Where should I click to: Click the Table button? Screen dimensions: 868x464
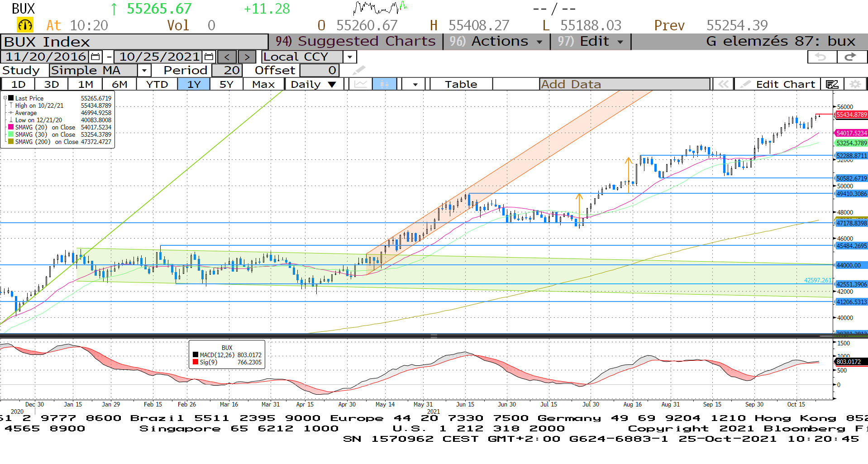coord(461,84)
